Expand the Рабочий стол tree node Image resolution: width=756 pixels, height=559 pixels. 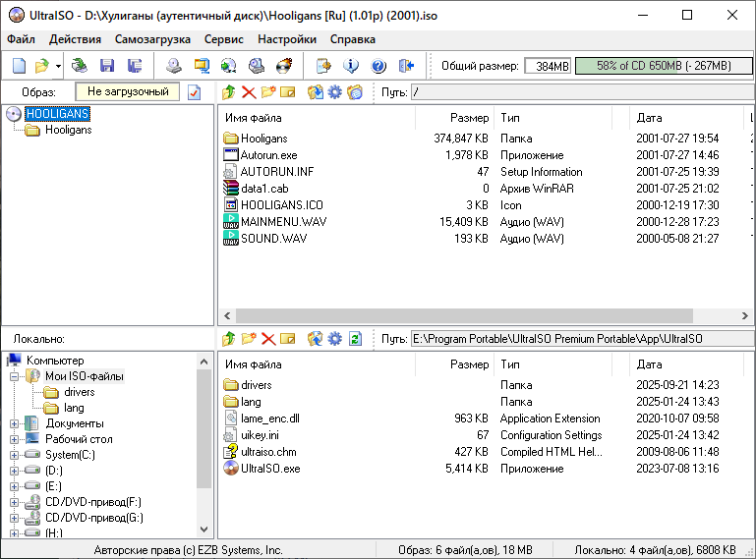(x=14, y=439)
